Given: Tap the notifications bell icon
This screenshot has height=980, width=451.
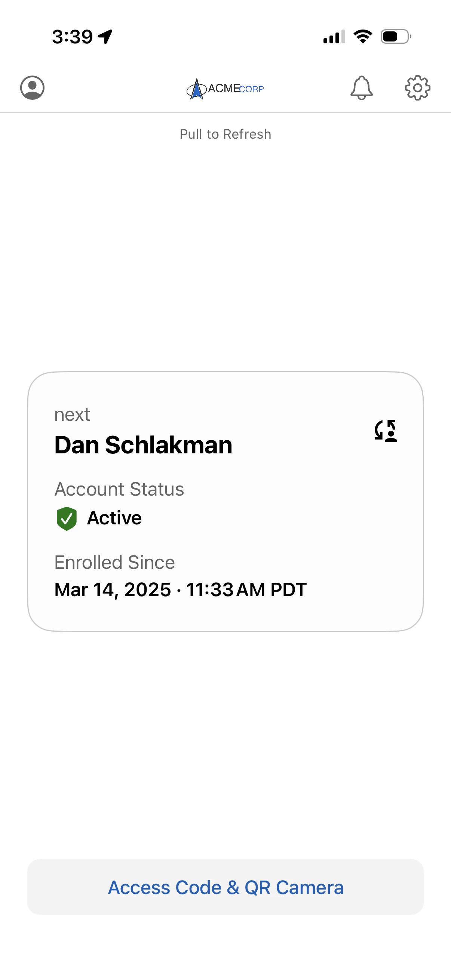Looking at the screenshot, I should pos(361,88).
